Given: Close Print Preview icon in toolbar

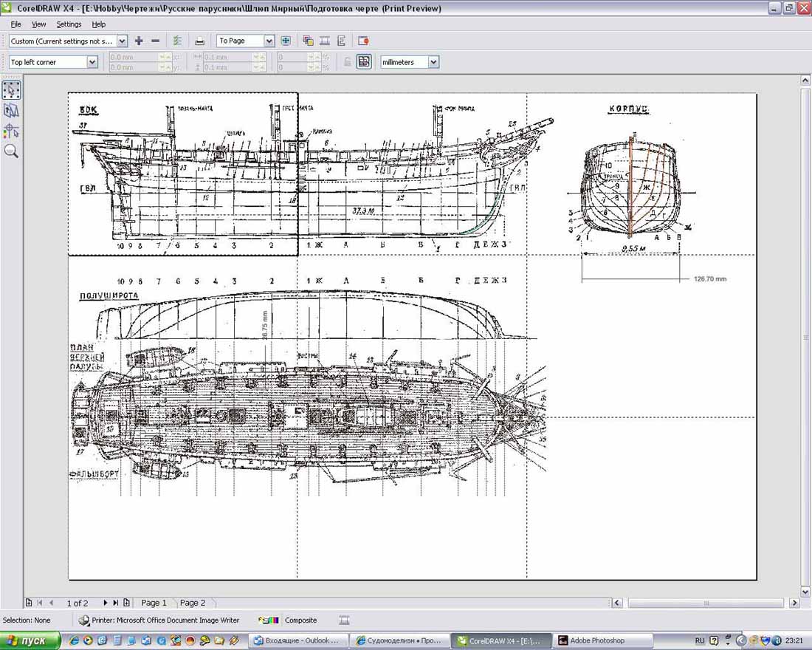Looking at the screenshot, I should [x=363, y=41].
